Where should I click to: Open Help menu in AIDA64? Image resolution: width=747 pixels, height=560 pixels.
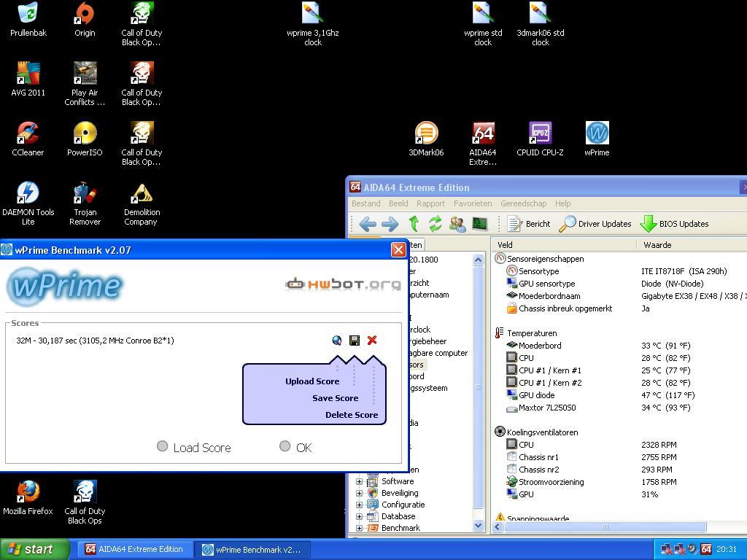(x=562, y=203)
